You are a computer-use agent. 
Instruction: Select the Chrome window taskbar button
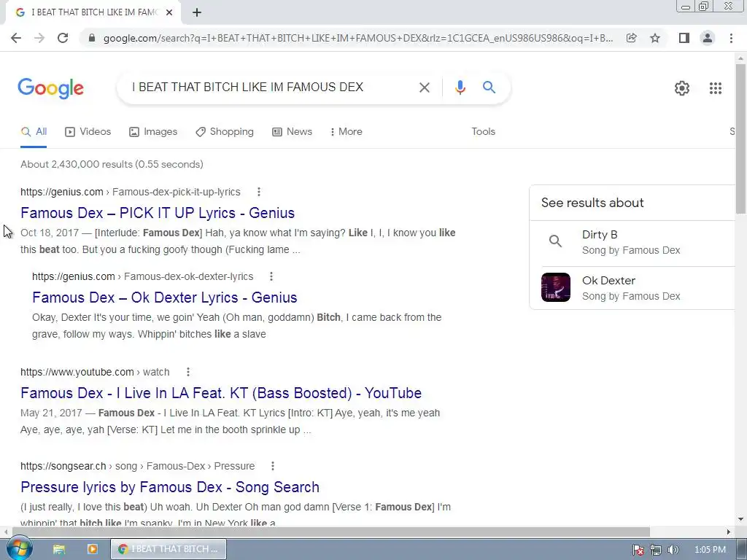(169, 549)
